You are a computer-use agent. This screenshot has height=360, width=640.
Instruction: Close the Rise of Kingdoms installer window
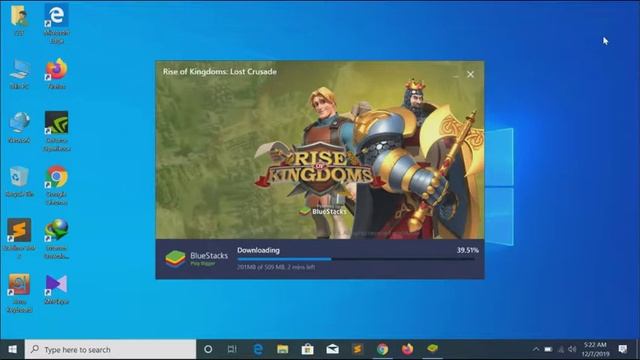[471, 74]
